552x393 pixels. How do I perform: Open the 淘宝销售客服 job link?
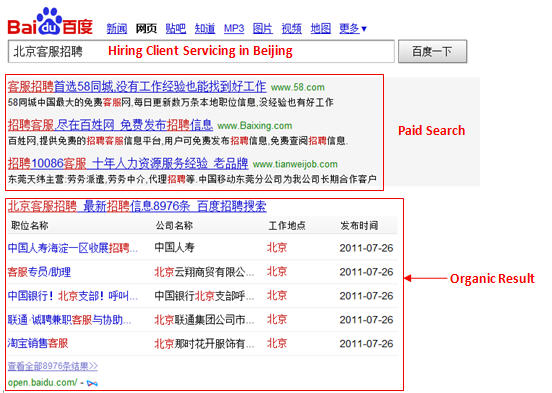click(x=38, y=343)
